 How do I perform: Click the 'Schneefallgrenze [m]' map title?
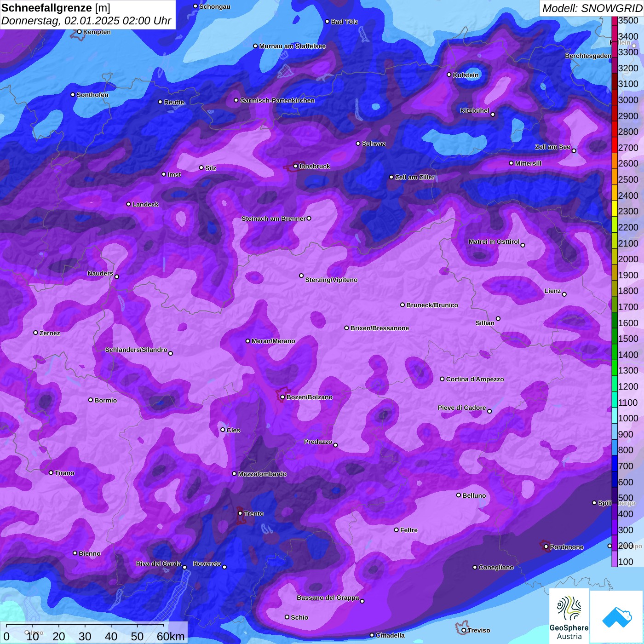point(56,8)
